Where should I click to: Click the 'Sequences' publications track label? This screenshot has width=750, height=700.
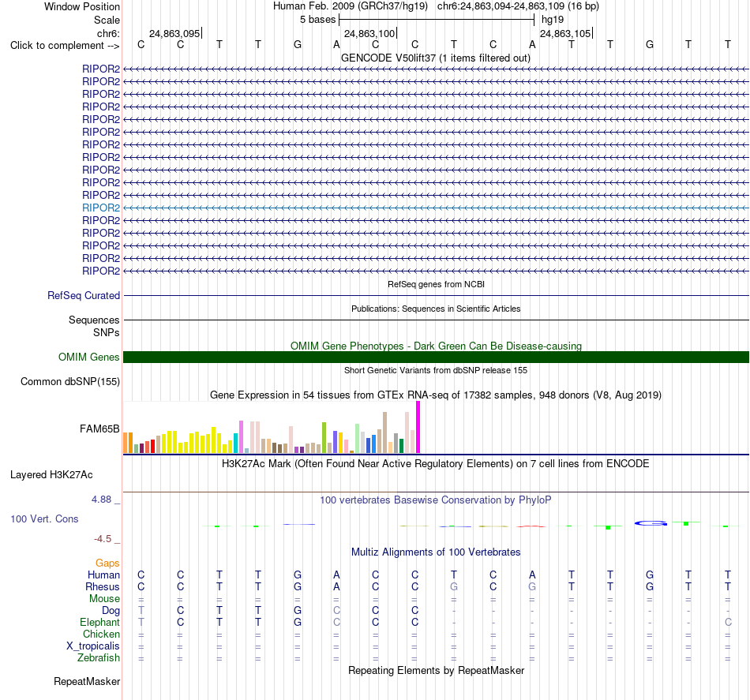(94, 320)
